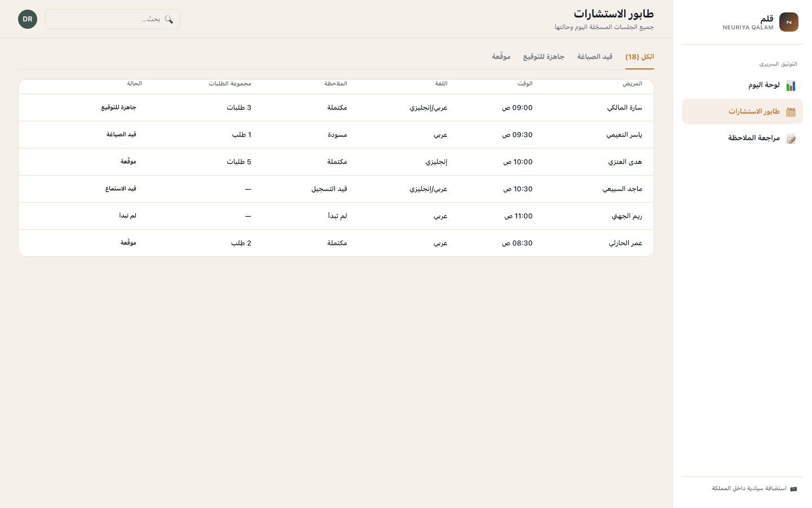812x508 pixels.
Task: Click the 5 طلبات order set cell
Action: [x=239, y=162]
